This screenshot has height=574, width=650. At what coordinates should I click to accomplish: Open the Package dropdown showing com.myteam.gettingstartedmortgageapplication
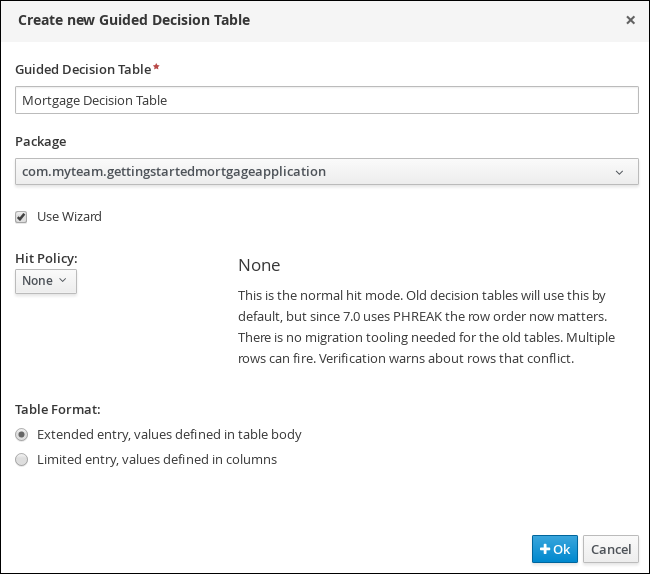pyautogui.click(x=327, y=172)
